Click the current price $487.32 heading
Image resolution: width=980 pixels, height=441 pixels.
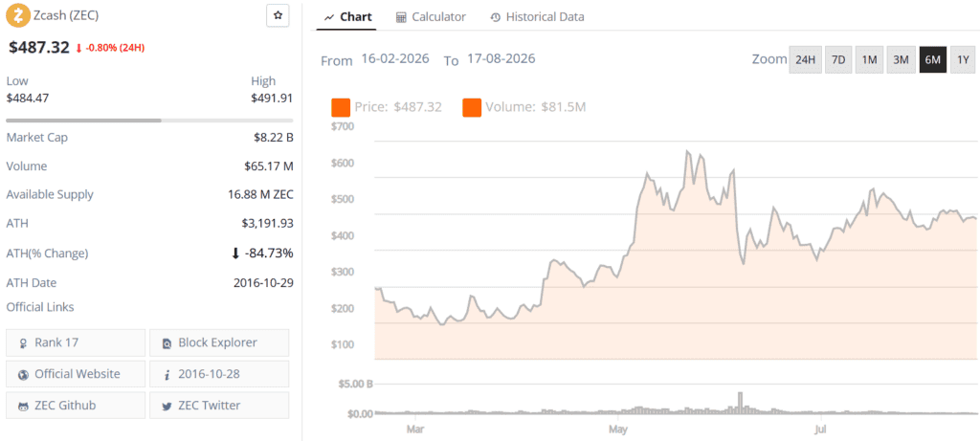pyautogui.click(x=38, y=48)
